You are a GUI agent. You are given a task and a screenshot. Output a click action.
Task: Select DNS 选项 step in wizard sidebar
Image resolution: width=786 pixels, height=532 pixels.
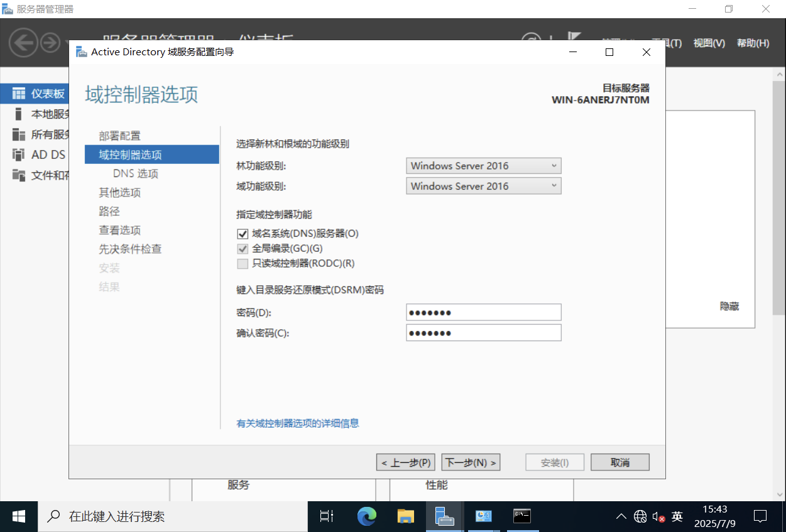pos(136,173)
